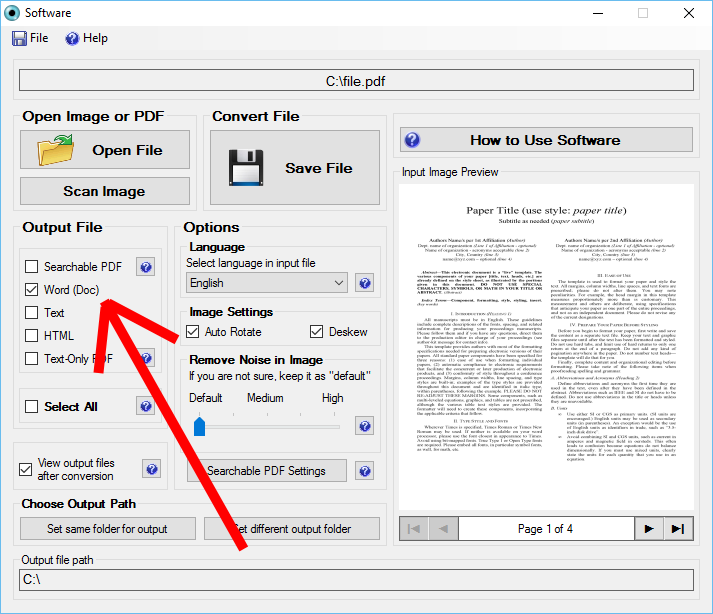This screenshot has height=614, width=713.
Task: Open the File menu
Action: click(30, 38)
